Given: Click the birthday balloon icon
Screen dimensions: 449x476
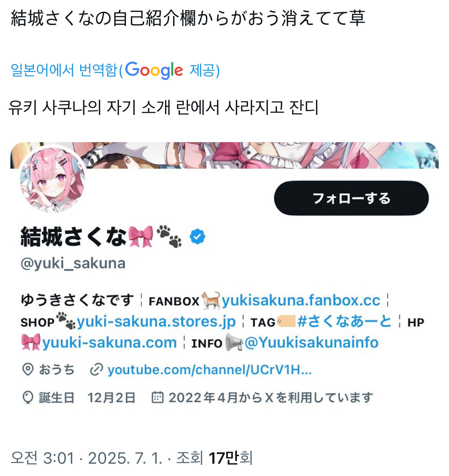Looking at the screenshot, I should pyautogui.click(x=28, y=397).
